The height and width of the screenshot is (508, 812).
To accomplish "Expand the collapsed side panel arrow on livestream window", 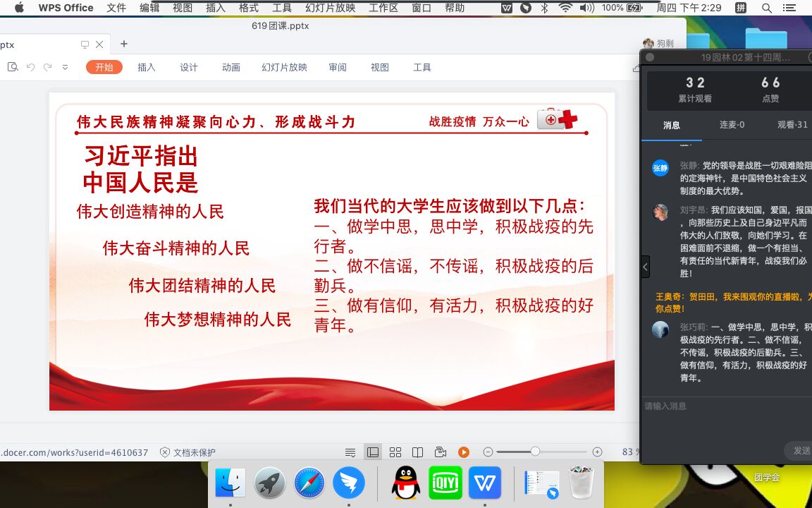I will point(645,266).
